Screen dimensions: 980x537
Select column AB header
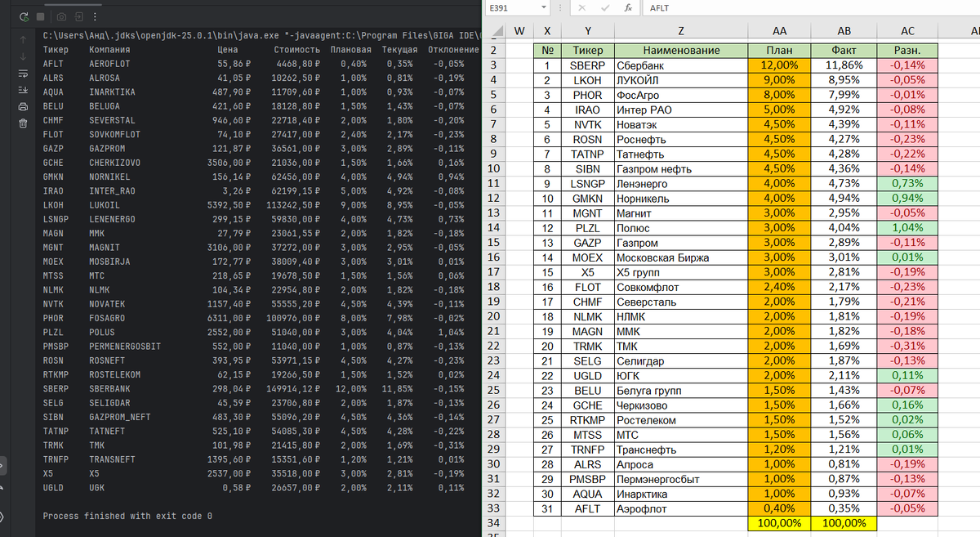pyautogui.click(x=844, y=31)
